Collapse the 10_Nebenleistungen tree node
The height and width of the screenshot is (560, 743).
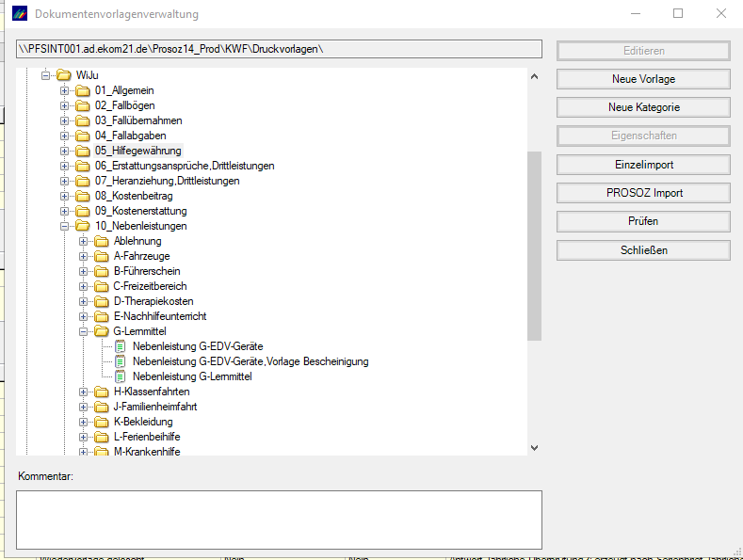pyautogui.click(x=65, y=226)
